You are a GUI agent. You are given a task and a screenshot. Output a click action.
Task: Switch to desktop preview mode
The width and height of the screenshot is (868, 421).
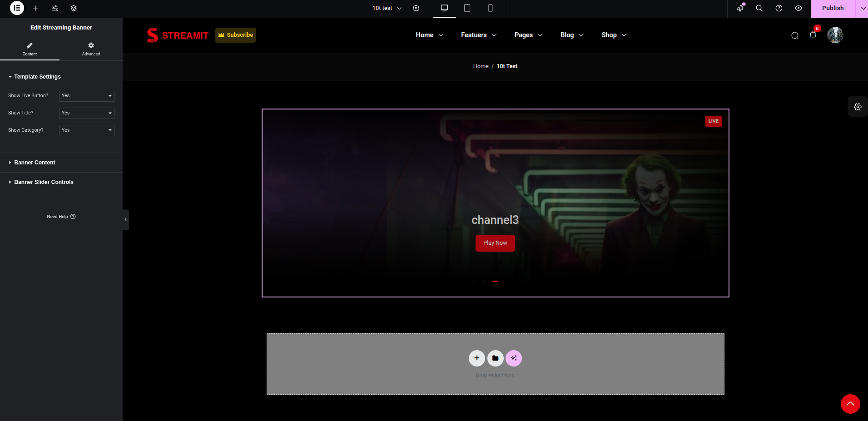pyautogui.click(x=445, y=8)
